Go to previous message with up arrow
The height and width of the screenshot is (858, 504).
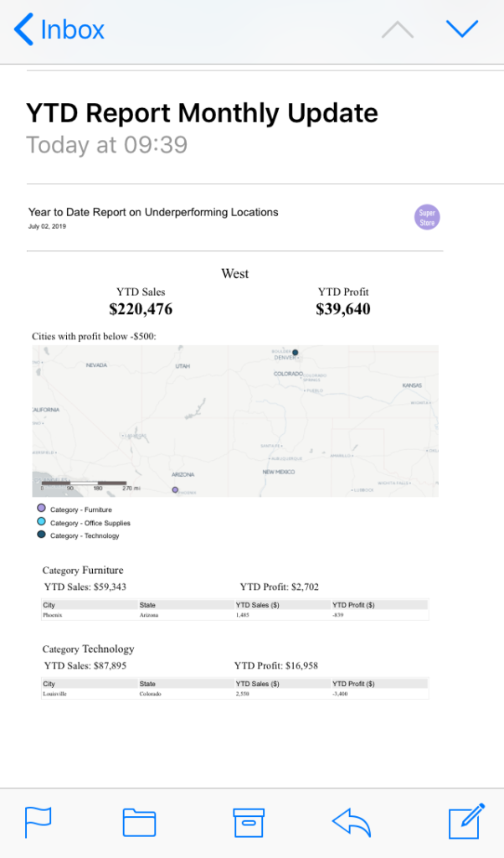[397, 29]
